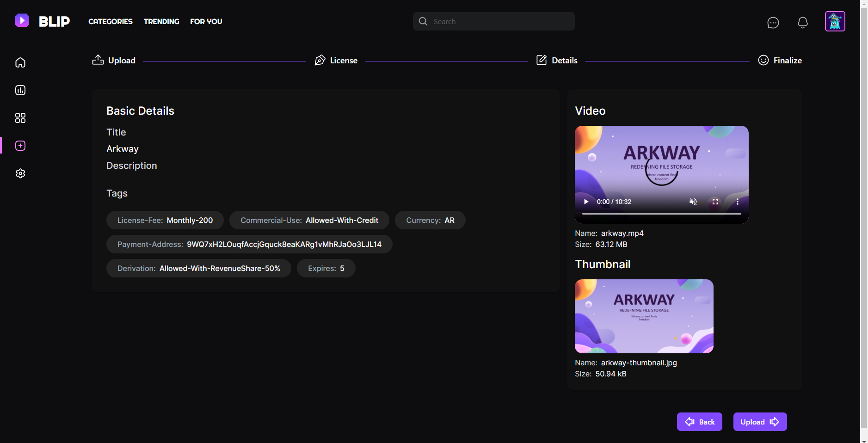Screen dimensions: 868x443
Task: Click the License-Fee Monthly-200 tag
Action: tap(165, 220)
